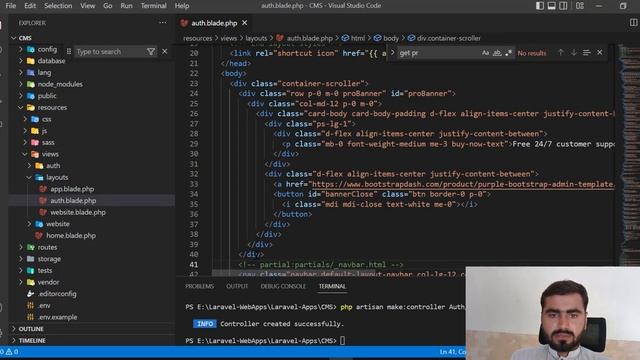
Task: Toggle Match Whole Word in find widget
Action: tap(497, 53)
